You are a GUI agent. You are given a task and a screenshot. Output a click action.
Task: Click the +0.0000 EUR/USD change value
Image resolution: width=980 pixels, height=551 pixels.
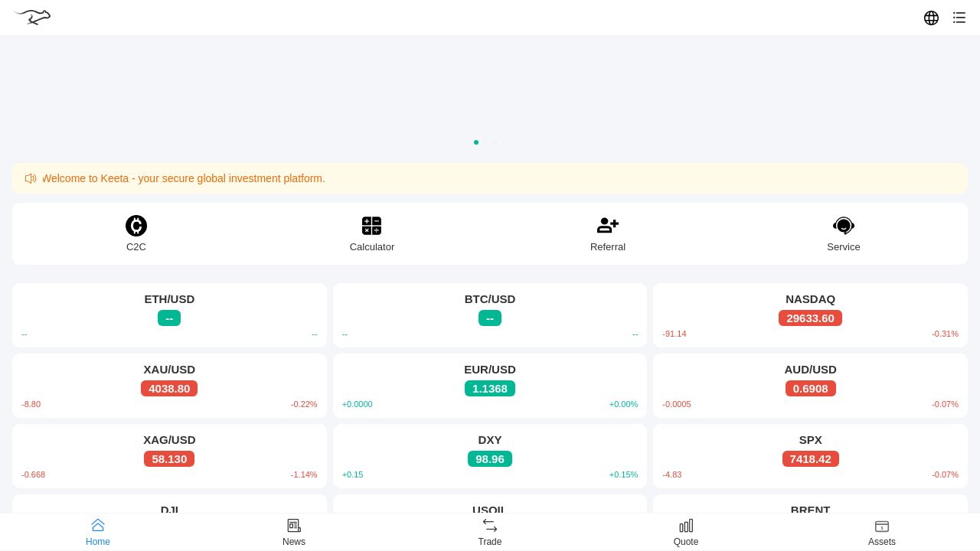coord(358,404)
